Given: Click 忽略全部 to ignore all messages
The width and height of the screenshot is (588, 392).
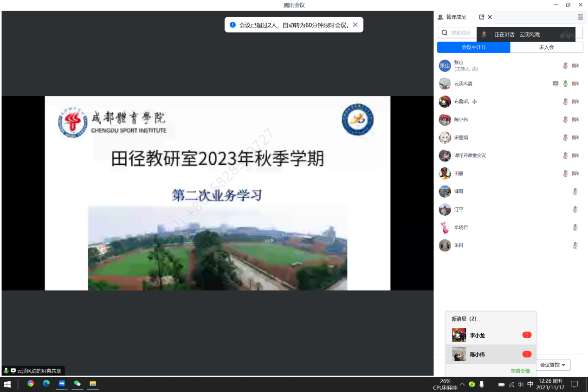Looking at the screenshot, I should tap(520, 371).
